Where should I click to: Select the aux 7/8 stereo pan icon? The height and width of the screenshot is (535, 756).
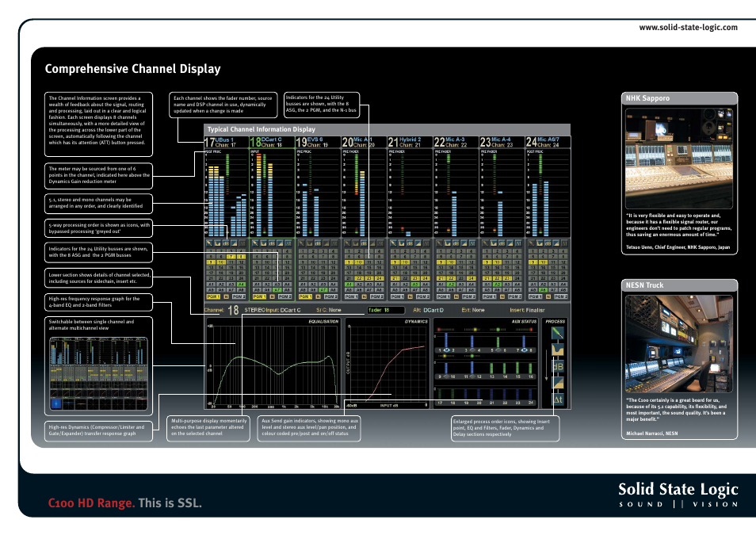(524, 350)
